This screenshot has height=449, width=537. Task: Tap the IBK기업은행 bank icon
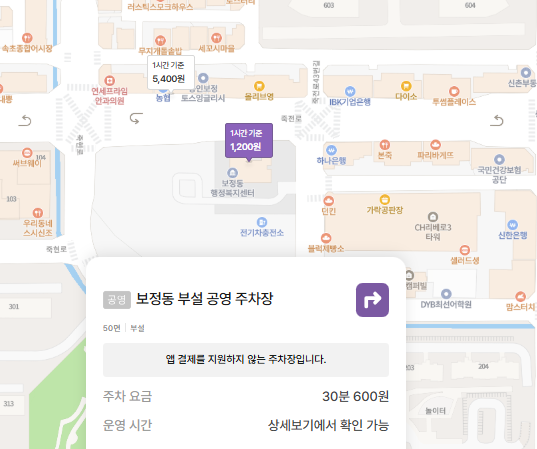click(350, 91)
